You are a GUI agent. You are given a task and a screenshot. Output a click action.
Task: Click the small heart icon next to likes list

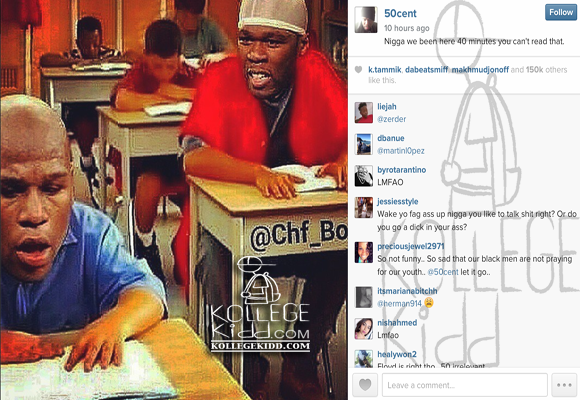click(x=358, y=70)
